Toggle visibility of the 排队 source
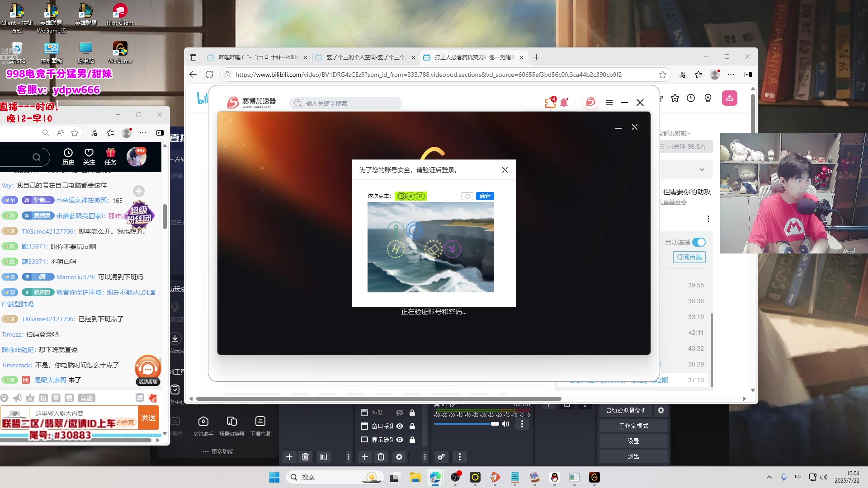Viewport: 868px width, 488px height. pyautogui.click(x=400, y=413)
